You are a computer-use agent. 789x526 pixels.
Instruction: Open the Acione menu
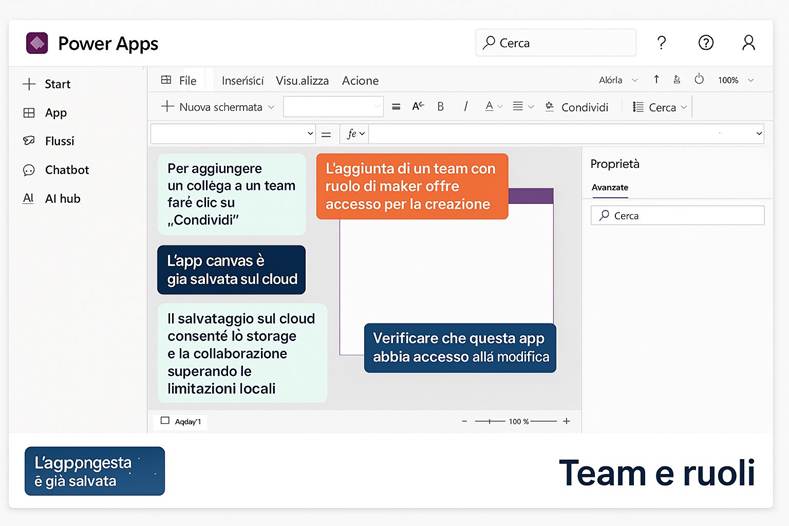pyautogui.click(x=360, y=81)
